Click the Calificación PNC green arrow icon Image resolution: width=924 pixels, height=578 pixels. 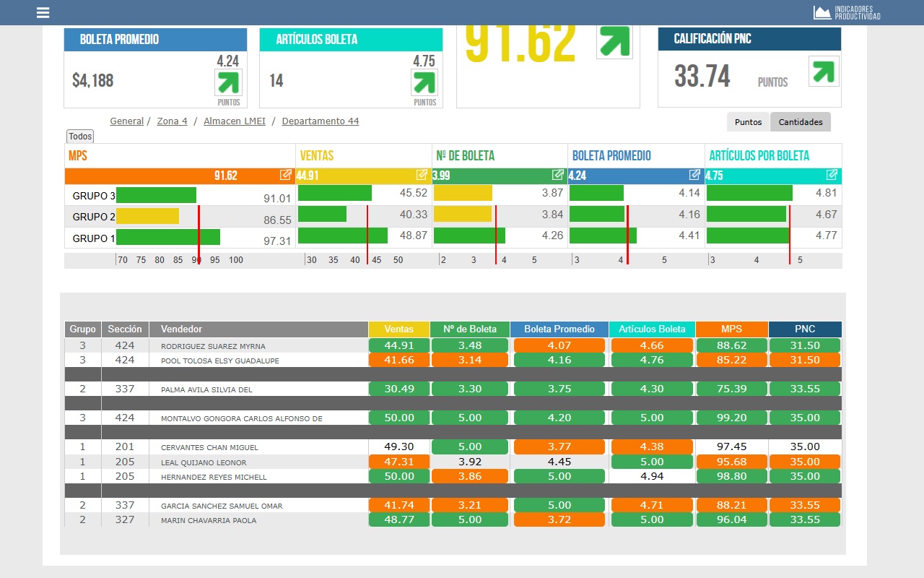point(824,72)
